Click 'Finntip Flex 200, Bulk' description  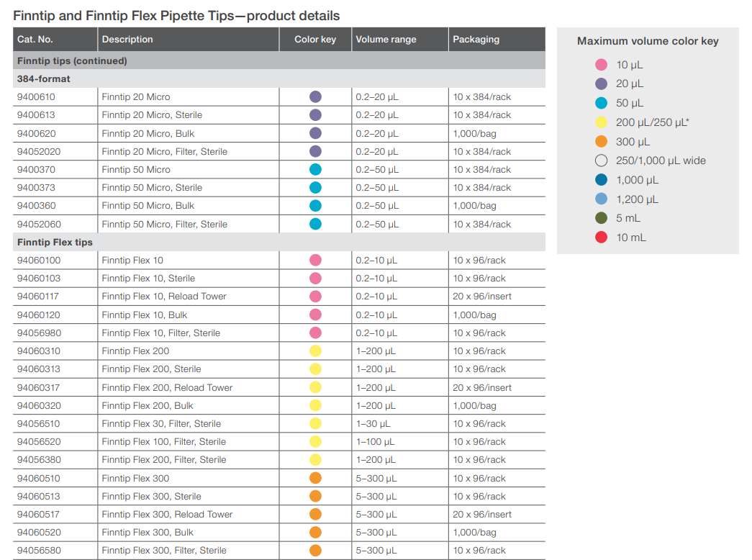pyautogui.click(x=148, y=405)
